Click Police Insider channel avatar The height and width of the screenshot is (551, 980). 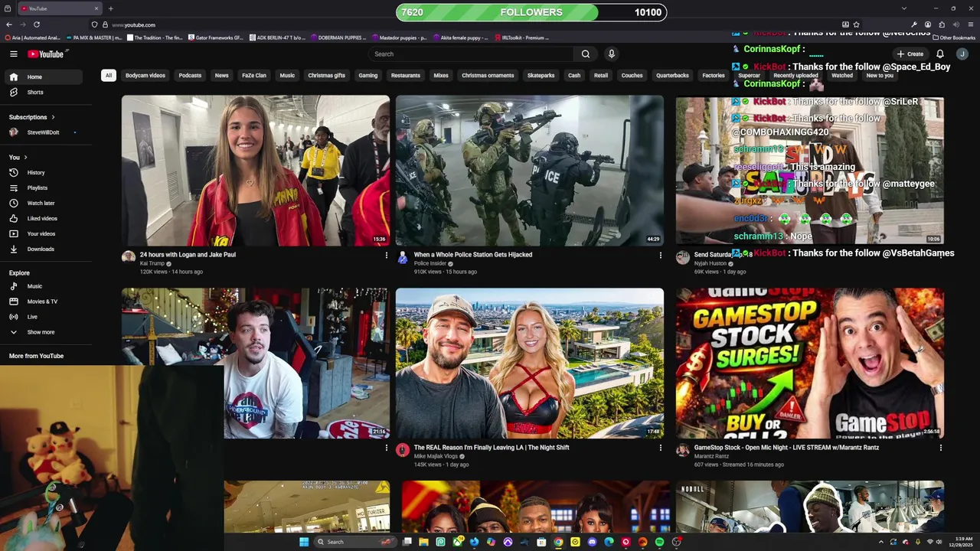tap(403, 257)
